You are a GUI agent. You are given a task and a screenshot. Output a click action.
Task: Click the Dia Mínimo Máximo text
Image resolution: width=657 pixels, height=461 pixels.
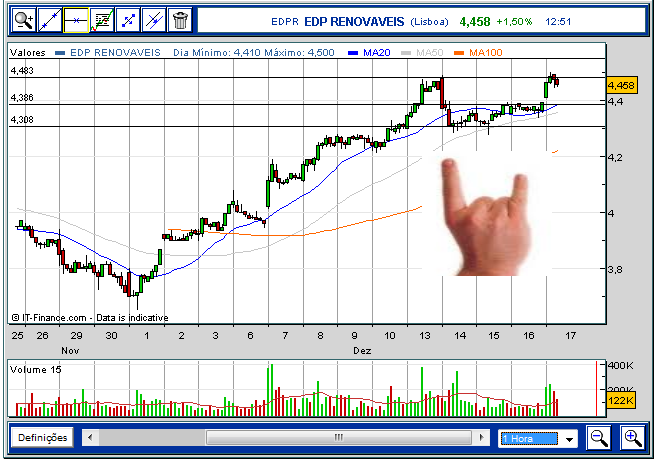tap(254, 53)
